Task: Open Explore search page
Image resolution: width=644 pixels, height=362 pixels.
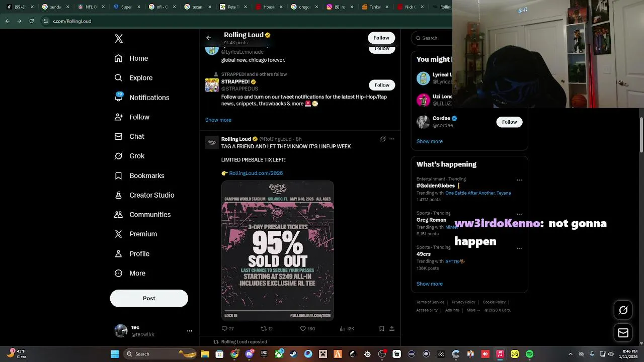Action: [133, 78]
